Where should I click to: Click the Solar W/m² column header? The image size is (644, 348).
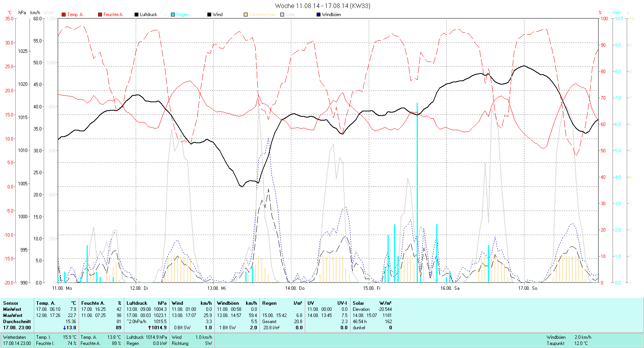[x=372, y=303]
